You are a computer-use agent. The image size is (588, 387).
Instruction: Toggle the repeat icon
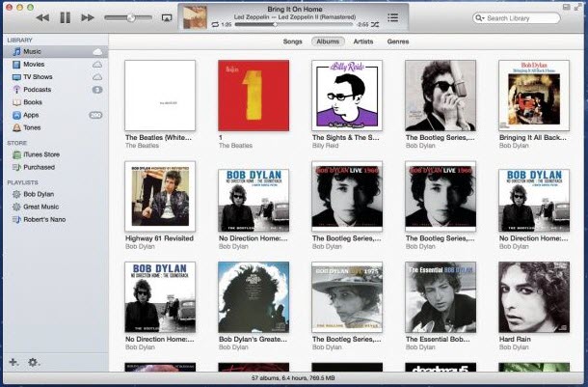(215, 24)
